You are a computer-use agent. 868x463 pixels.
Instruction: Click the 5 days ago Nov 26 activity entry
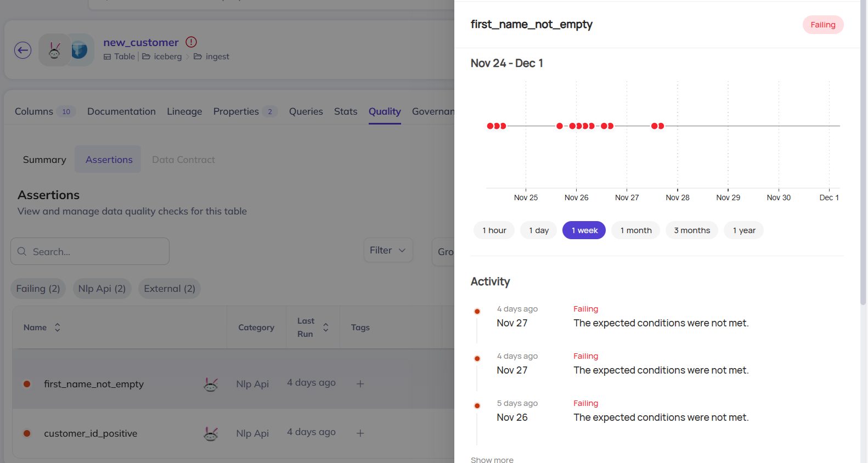[657, 410]
